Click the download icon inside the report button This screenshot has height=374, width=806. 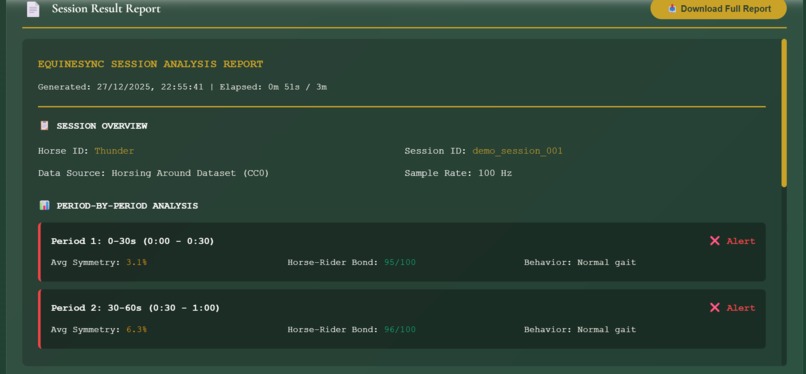[x=672, y=8]
